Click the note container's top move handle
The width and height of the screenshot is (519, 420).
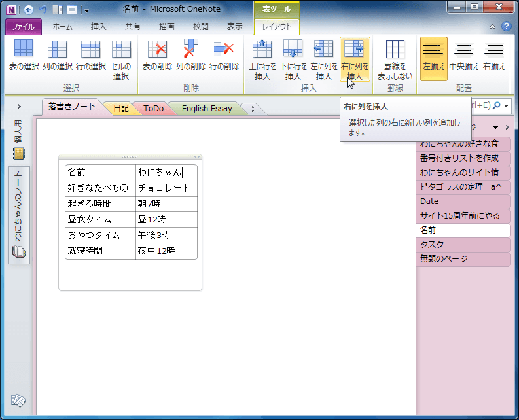pyautogui.click(x=129, y=157)
